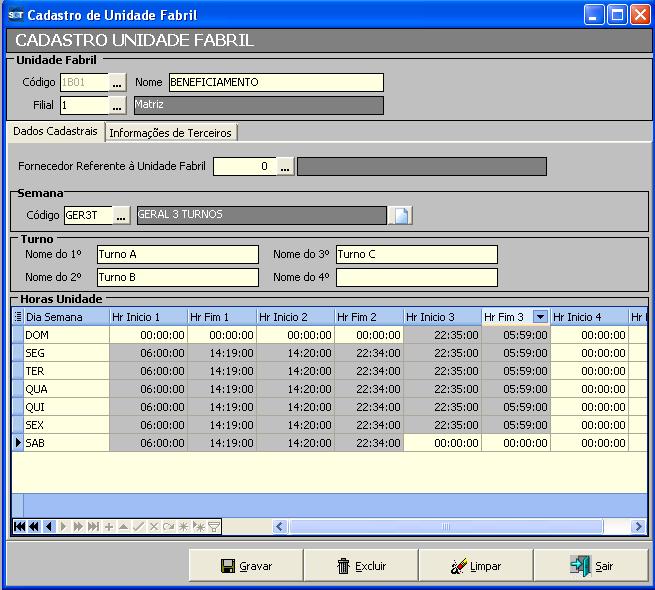Click the Gravar button
655x590 pixels.
point(245,566)
